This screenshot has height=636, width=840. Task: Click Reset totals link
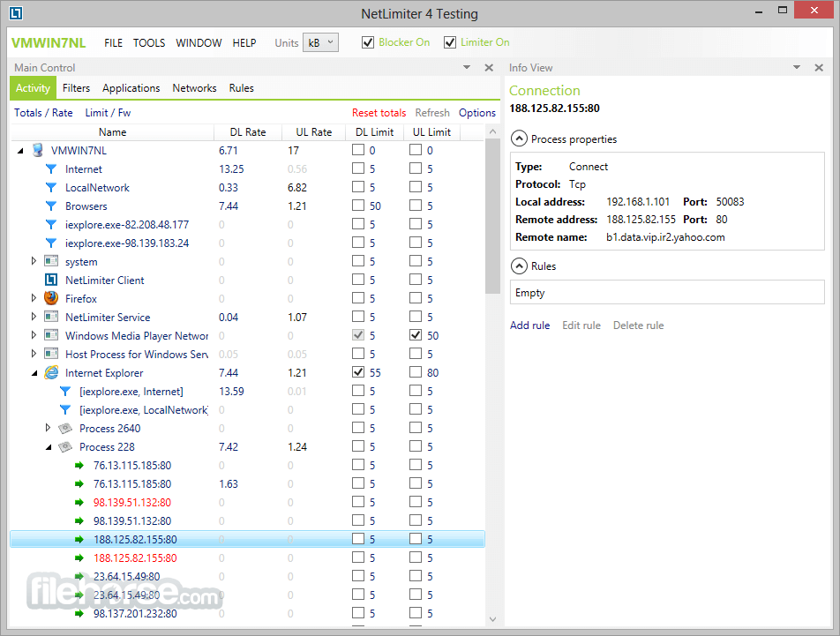(379, 113)
